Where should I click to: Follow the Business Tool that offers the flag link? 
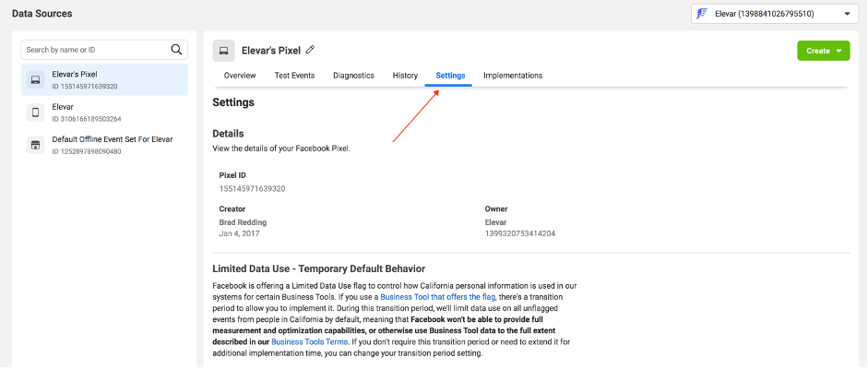click(438, 296)
